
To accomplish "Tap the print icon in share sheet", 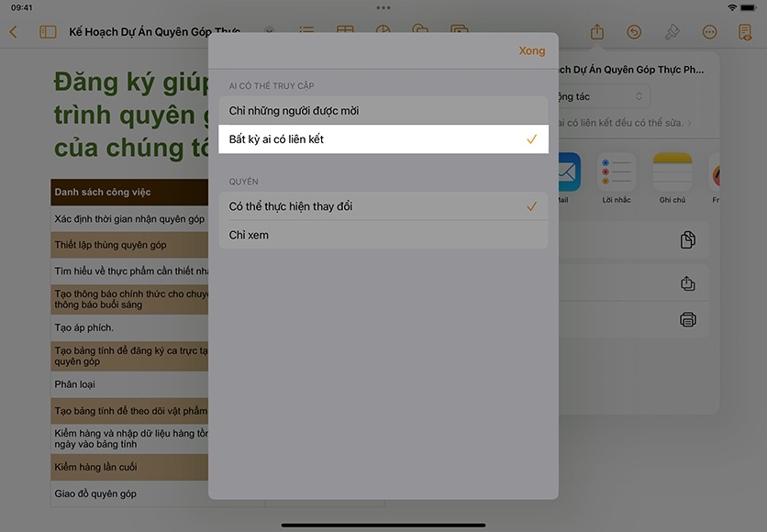I will click(688, 319).
